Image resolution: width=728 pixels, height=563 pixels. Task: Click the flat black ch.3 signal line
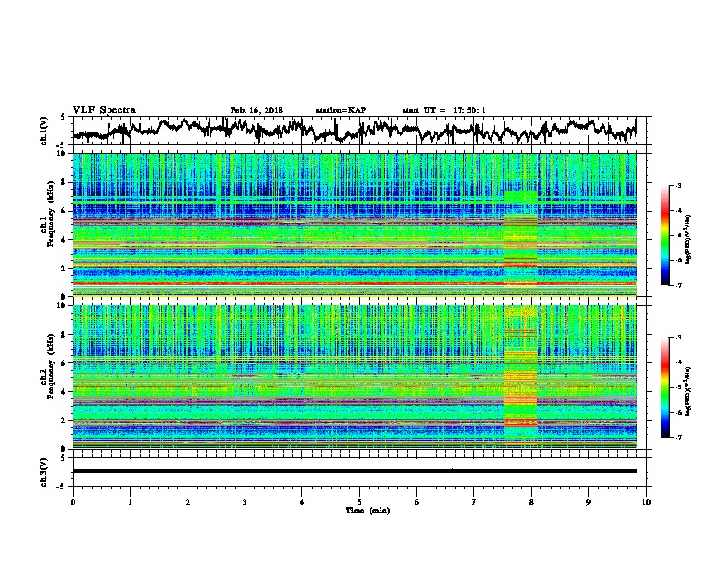354,471
